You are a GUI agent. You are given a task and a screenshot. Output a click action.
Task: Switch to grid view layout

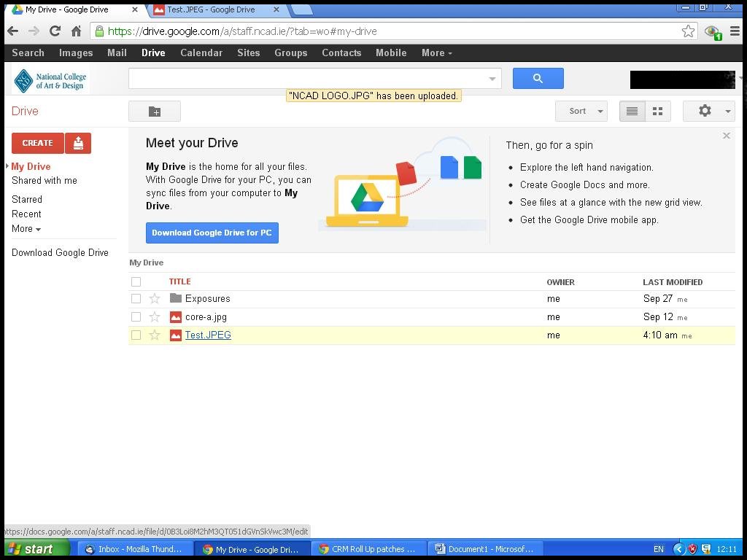pos(658,112)
